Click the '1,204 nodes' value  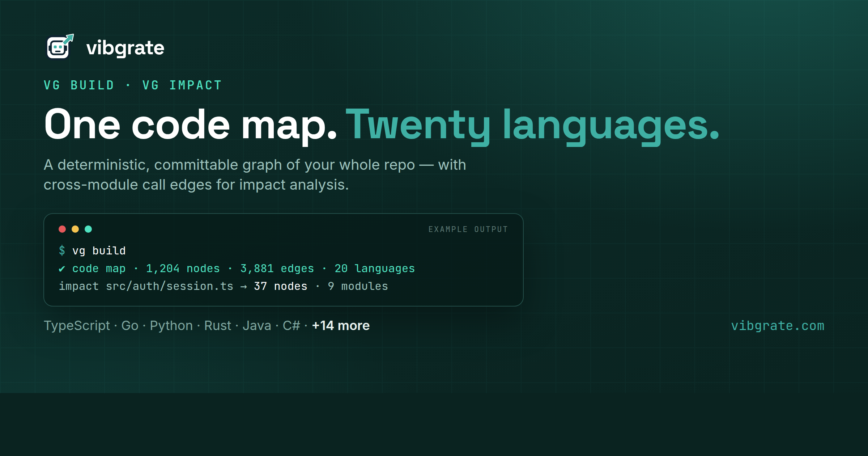point(183,269)
